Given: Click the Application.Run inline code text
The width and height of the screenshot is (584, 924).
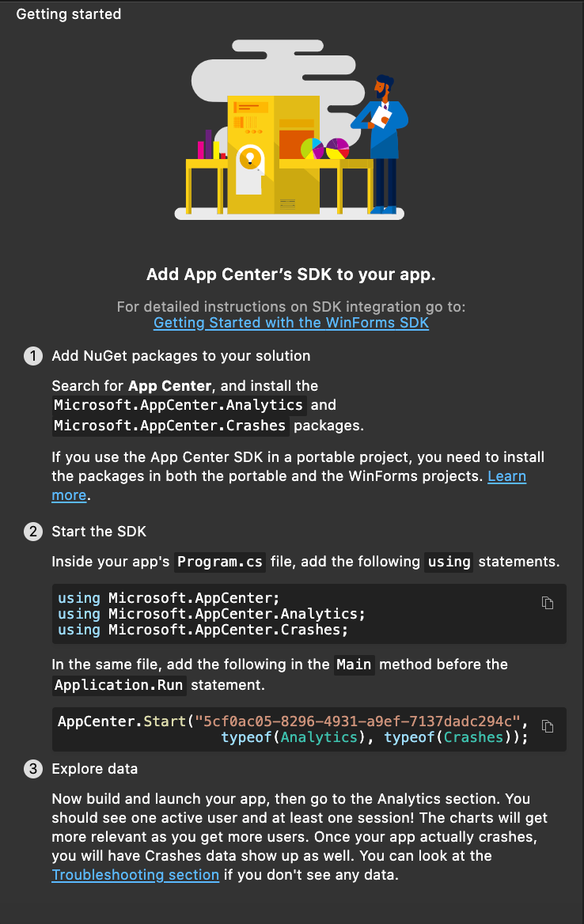Looking at the screenshot, I should (x=119, y=685).
